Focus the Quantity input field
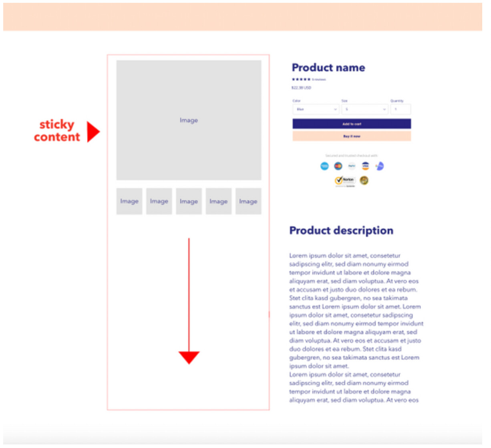 tap(400, 109)
